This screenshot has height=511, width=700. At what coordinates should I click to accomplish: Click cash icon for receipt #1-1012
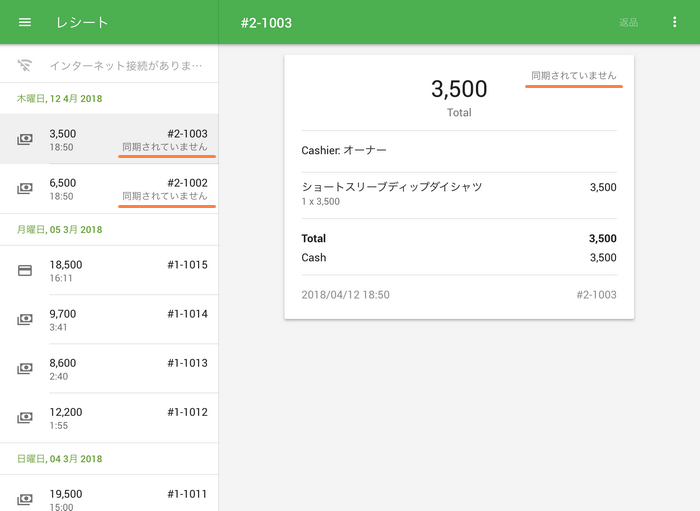(x=25, y=418)
